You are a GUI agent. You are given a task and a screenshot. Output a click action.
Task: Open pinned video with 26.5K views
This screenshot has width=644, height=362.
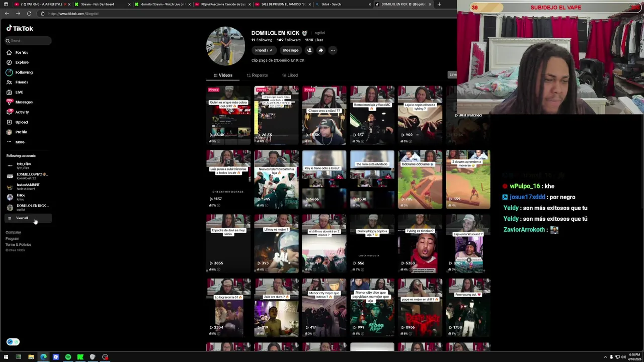tap(276, 115)
